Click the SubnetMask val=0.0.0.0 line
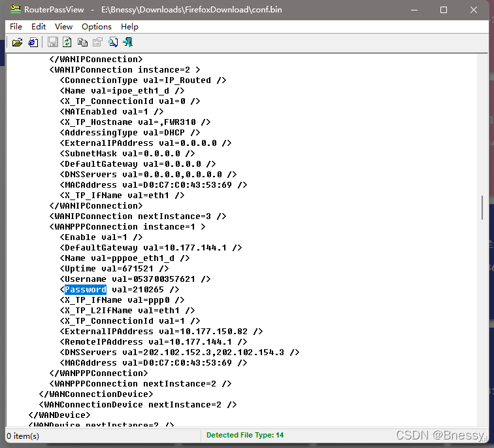The width and height of the screenshot is (494, 448). coord(127,153)
